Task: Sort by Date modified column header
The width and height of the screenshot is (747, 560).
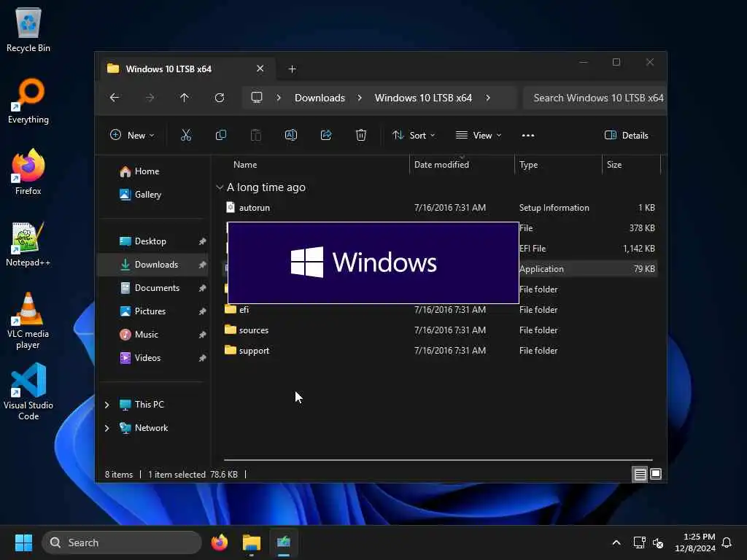Action: [441, 165]
